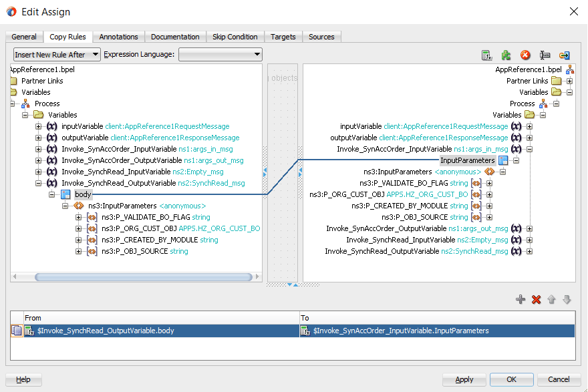The width and height of the screenshot is (588, 392).
Task: Go to the Documentation tab
Action: pyautogui.click(x=175, y=37)
